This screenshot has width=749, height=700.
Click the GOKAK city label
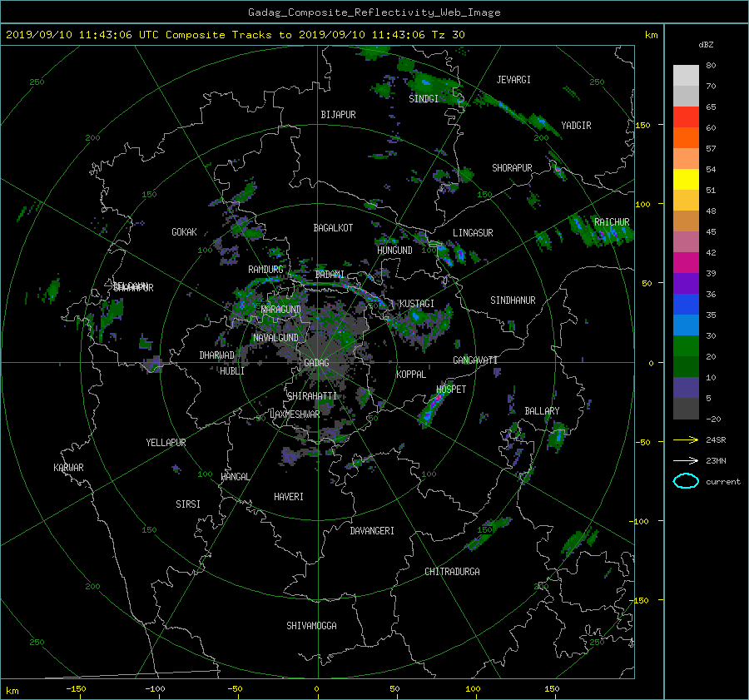click(184, 232)
